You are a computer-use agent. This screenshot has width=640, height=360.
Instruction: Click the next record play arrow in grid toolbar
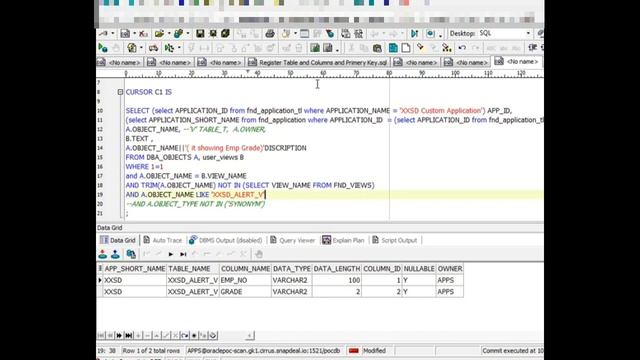171,254
